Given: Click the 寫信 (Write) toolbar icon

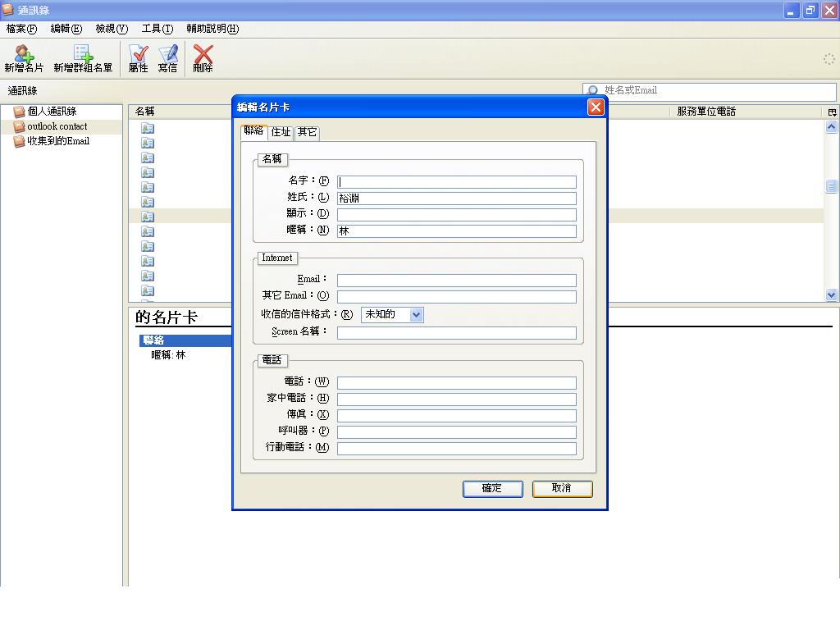Looking at the screenshot, I should tap(168, 58).
